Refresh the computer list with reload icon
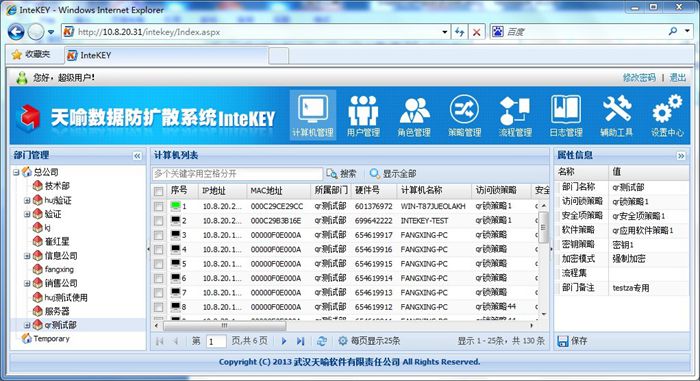The image size is (700, 381). 321,341
